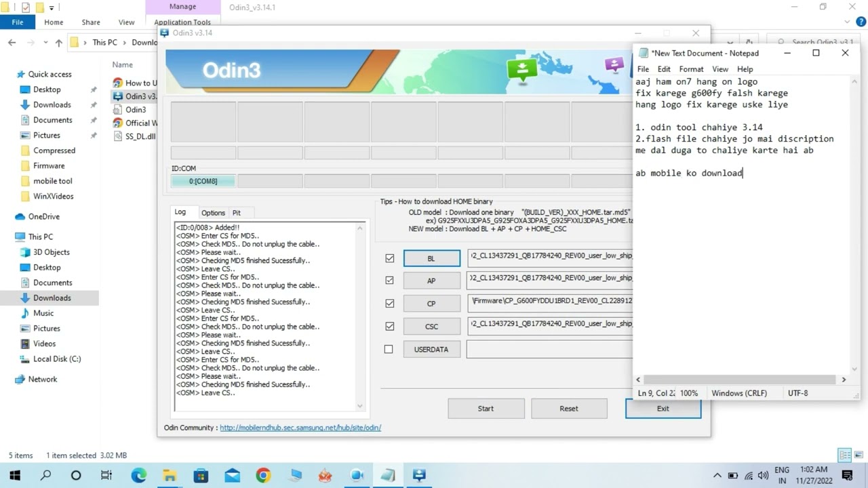The height and width of the screenshot is (488, 868).
Task: Select the Log tab in Odin
Action: (180, 212)
